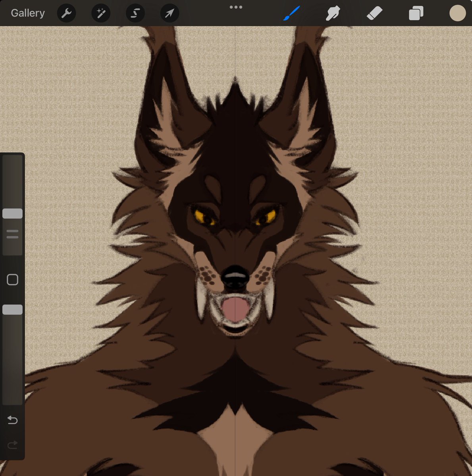Viewport: 472px width, 476px height.
Task: Open the Adjustments magic wand menu
Action: (x=101, y=13)
